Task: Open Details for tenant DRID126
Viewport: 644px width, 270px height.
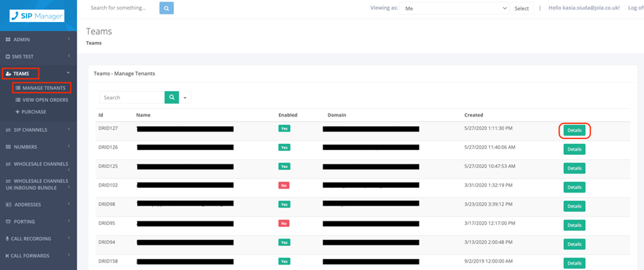Action: point(574,149)
